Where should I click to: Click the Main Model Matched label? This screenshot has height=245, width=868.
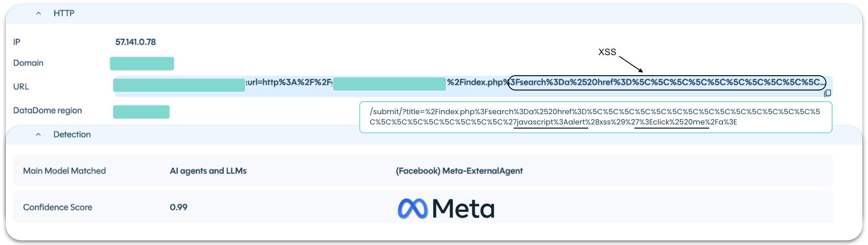[x=64, y=171]
